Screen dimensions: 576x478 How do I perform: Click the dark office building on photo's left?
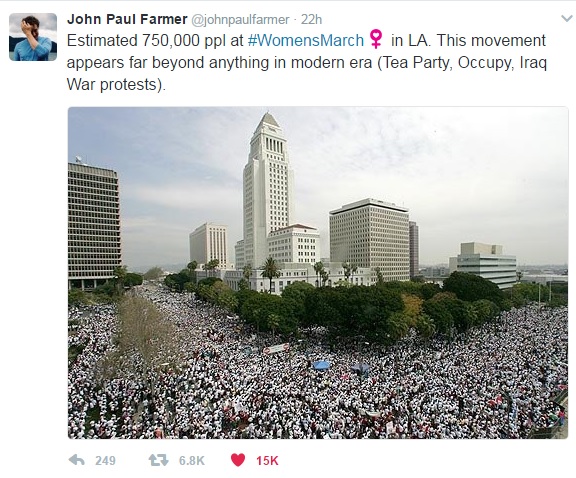[x=94, y=224]
